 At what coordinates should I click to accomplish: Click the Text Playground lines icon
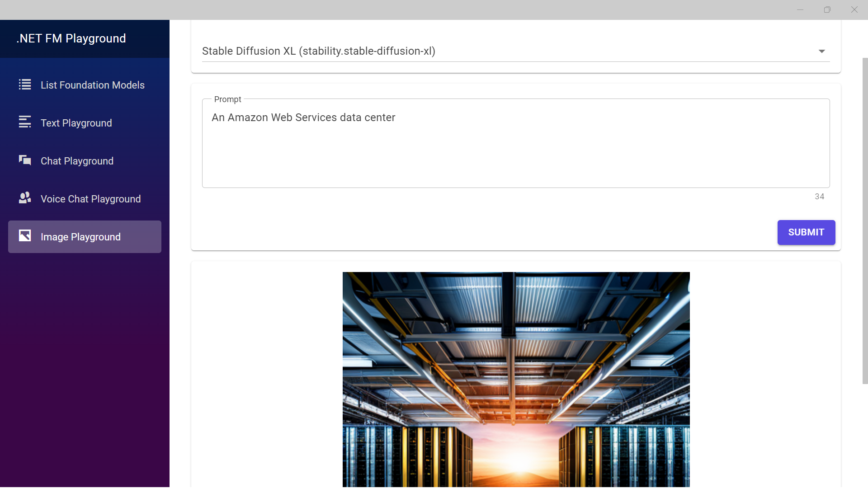(x=24, y=122)
